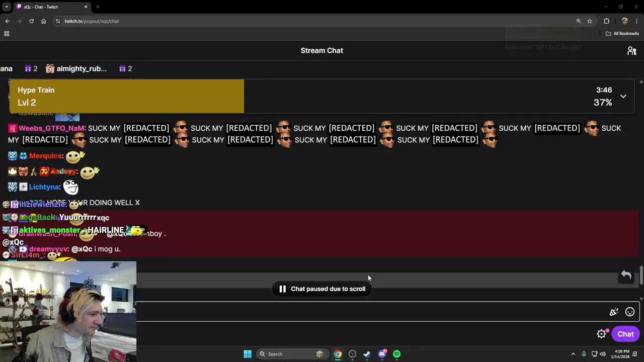The width and height of the screenshot is (644, 362).
Task: Expand the Hype Train details chevron
Action: pyautogui.click(x=623, y=96)
